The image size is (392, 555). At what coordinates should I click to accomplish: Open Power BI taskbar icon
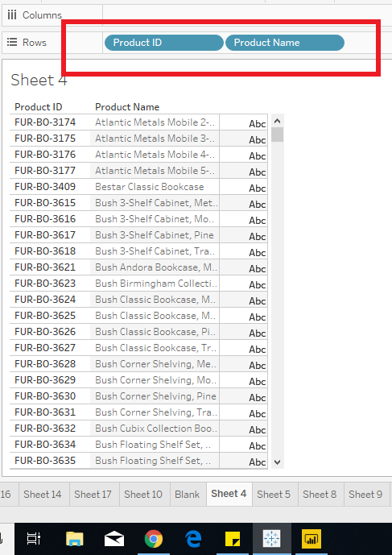[x=312, y=539]
